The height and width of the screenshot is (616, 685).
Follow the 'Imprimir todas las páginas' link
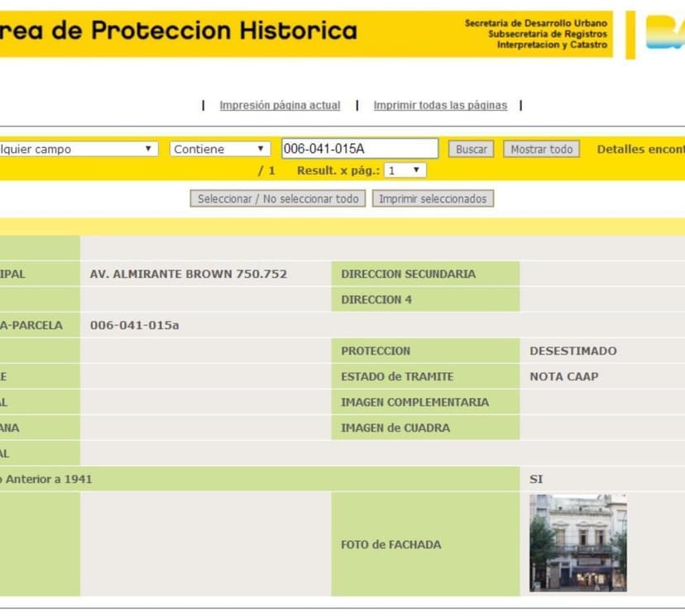pos(440,105)
